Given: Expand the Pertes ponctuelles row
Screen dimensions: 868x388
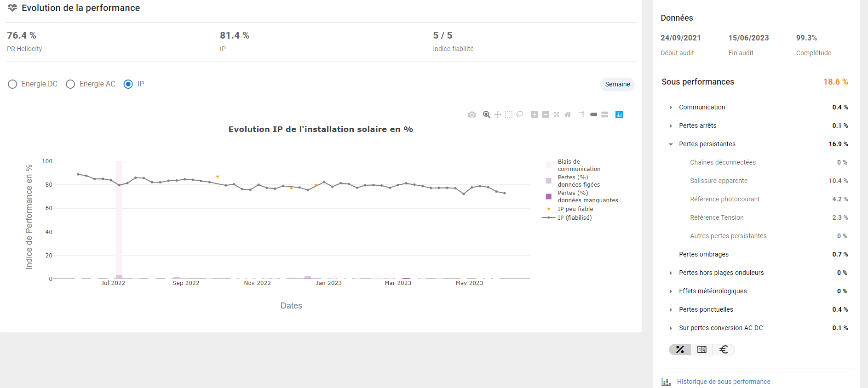Looking at the screenshot, I should tap(671, 310).
